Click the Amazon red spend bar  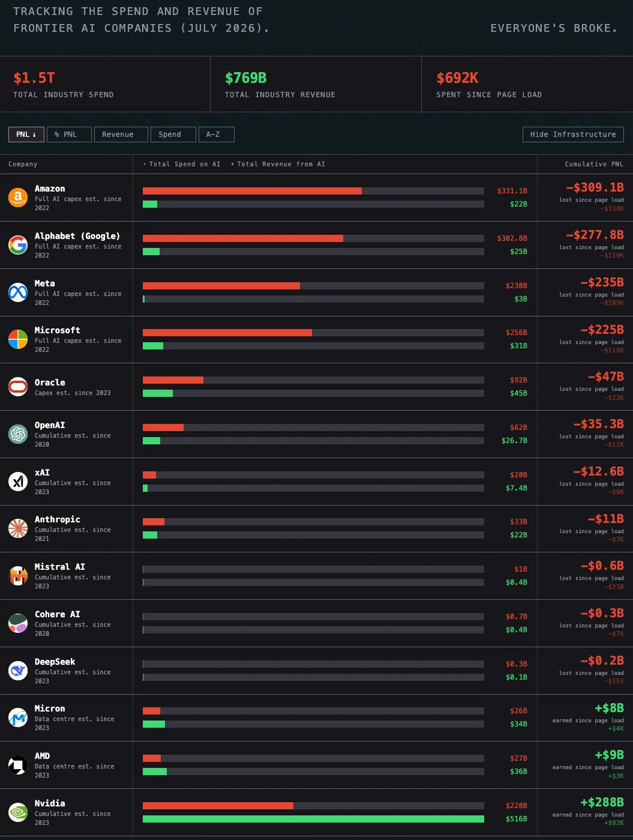point(252,191)
